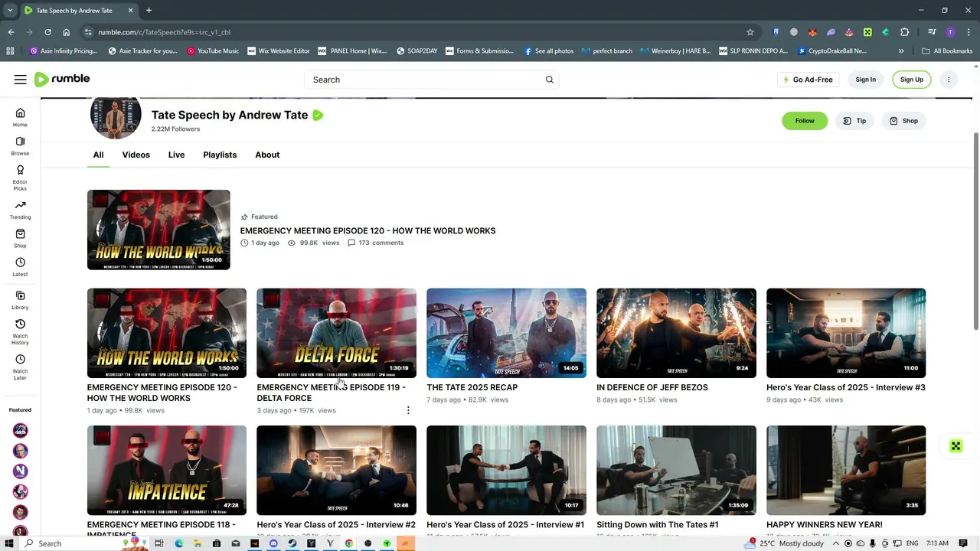The width and height of the screenshot is (980, 551).
Task: Open Latest in the left sidebar
Action: click(20, 267)
